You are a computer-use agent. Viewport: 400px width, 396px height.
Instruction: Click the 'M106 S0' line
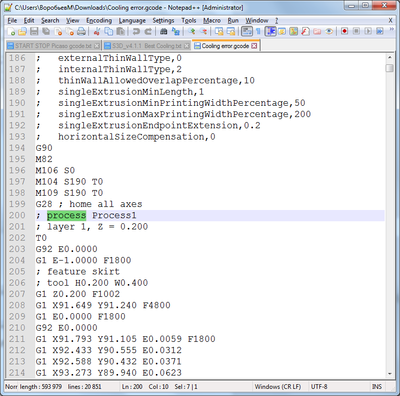coord(55,170)
